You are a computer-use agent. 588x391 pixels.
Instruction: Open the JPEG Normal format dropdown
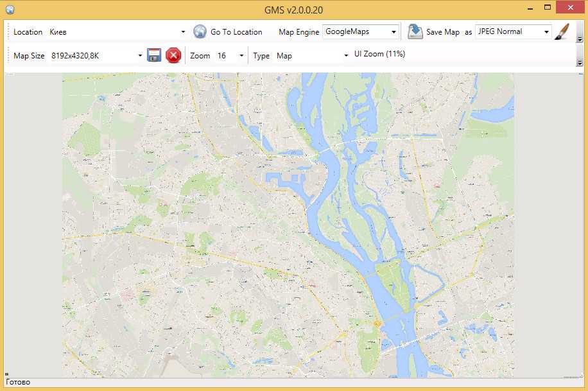pos(546,32)
